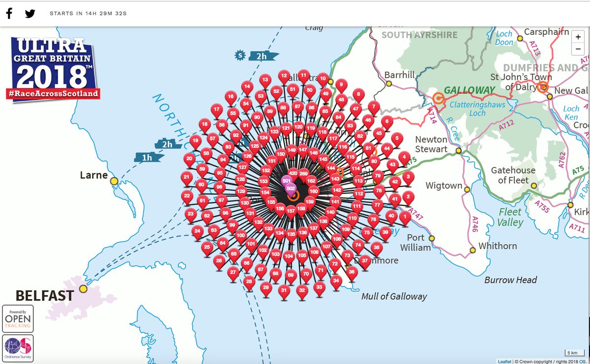The height and width of the screenshot is (364, 590).
Task: Click the yellow Larne town dot
Action: (x=114, y=181)
